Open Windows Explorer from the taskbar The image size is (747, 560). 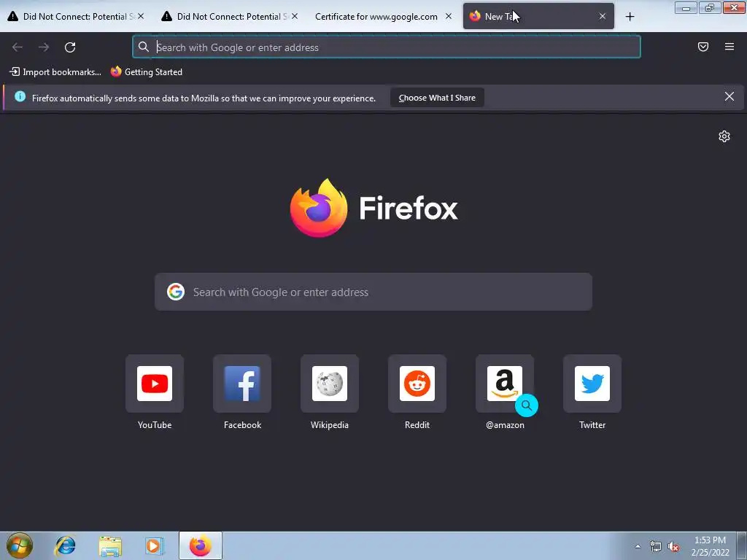tap(110, 545)
